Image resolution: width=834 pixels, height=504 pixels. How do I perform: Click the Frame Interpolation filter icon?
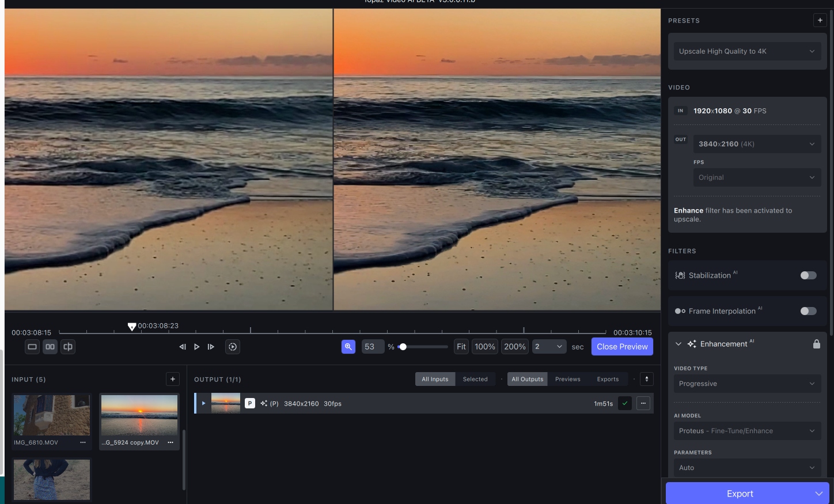tap(680, 311)
